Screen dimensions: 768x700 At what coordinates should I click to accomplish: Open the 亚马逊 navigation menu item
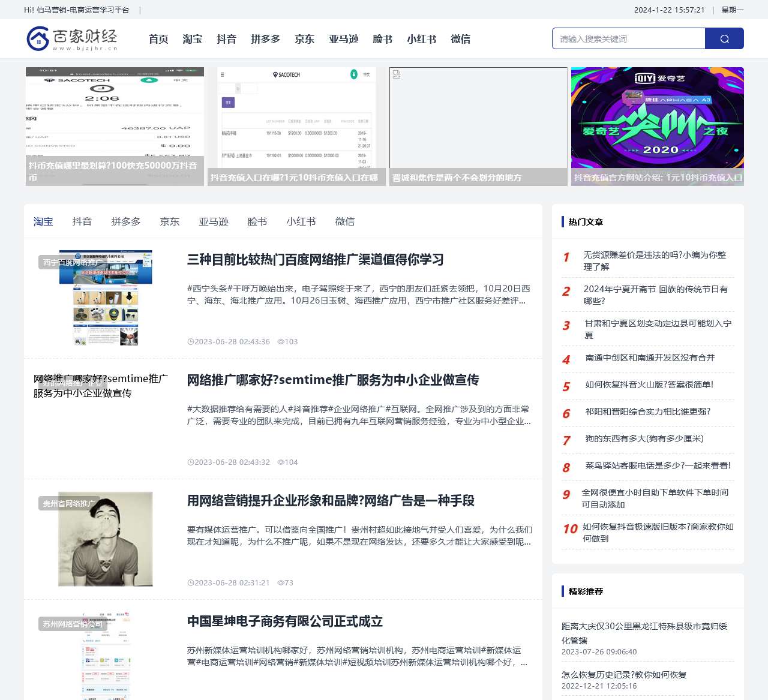point(343,38)
